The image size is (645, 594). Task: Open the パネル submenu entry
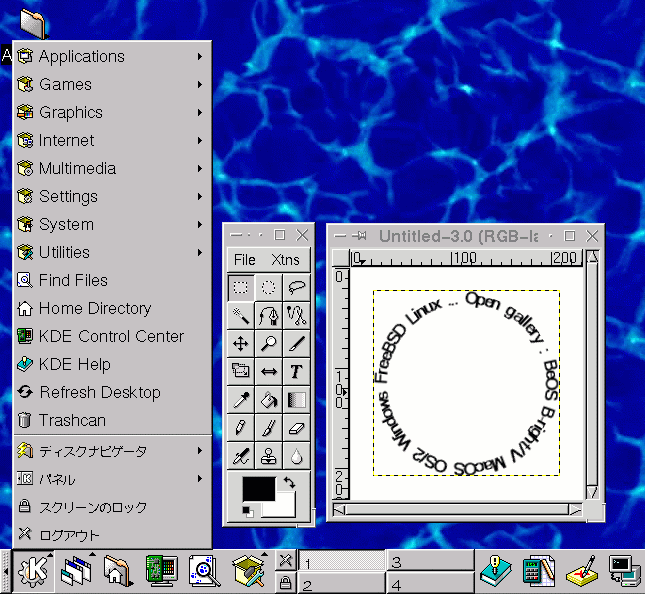click(x=112, y=479)
